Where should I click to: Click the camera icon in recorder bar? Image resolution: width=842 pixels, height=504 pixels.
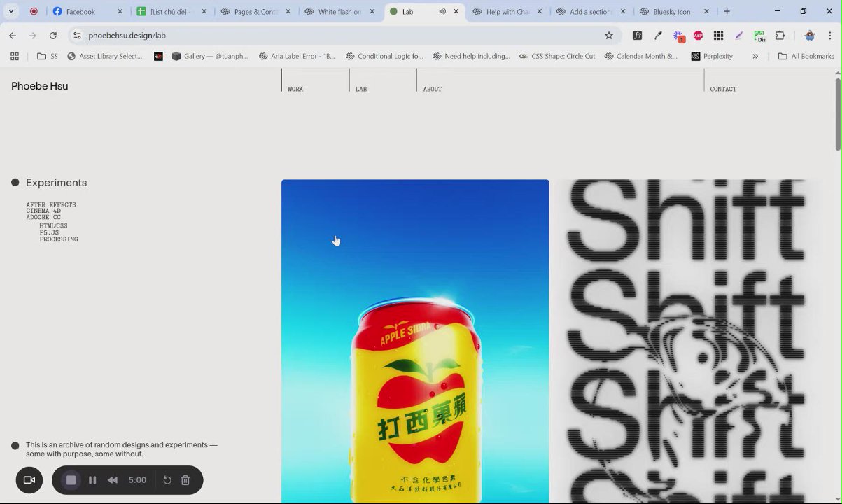[x=29, y=480]
